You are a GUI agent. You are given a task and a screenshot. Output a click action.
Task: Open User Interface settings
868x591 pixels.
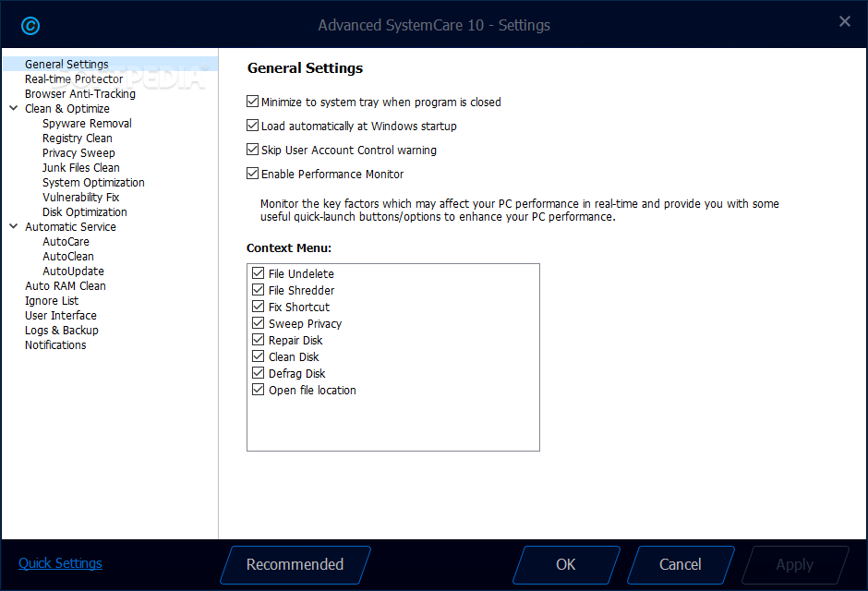coord(61,316)
